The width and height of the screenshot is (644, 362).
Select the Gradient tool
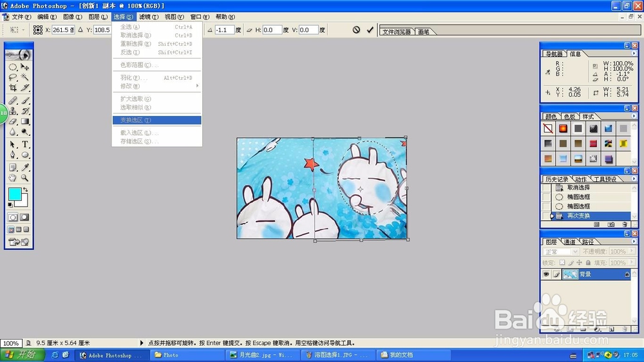tap(25, 121)
